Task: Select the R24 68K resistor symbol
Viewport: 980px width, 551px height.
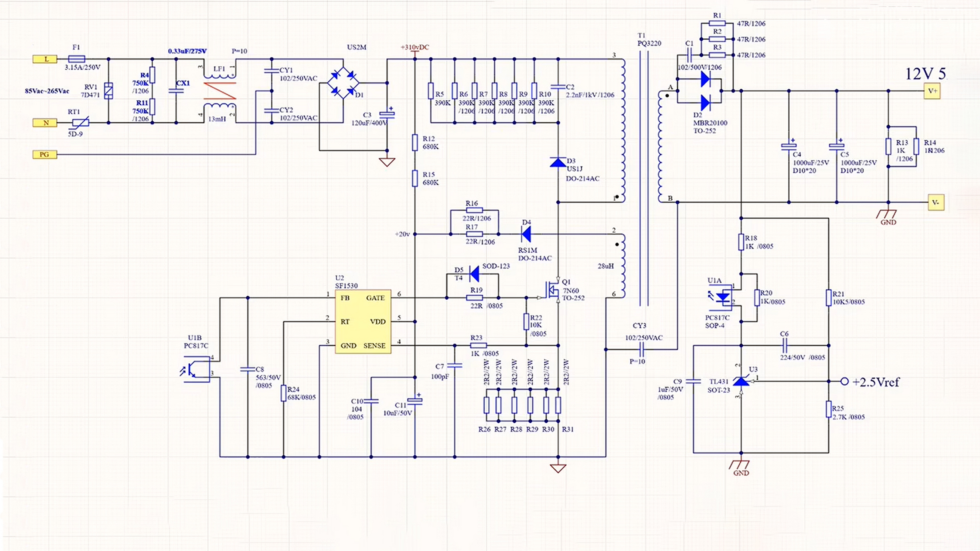Action: pyautogui.click(x=283, y=393)
